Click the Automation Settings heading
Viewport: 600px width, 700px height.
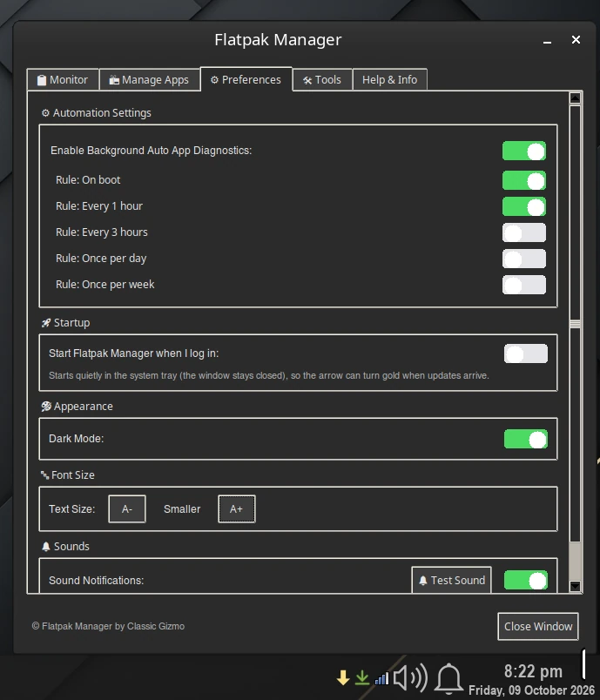pyautogui.click(x=96, y=113)
